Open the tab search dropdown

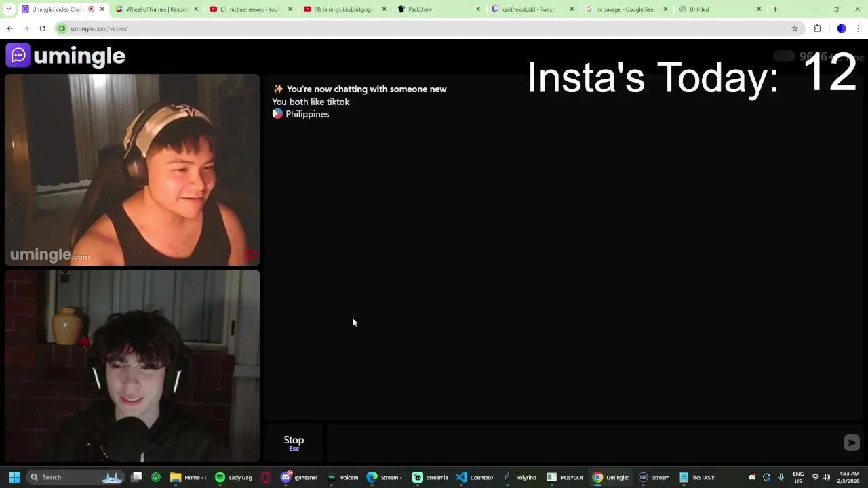[9, 9]
